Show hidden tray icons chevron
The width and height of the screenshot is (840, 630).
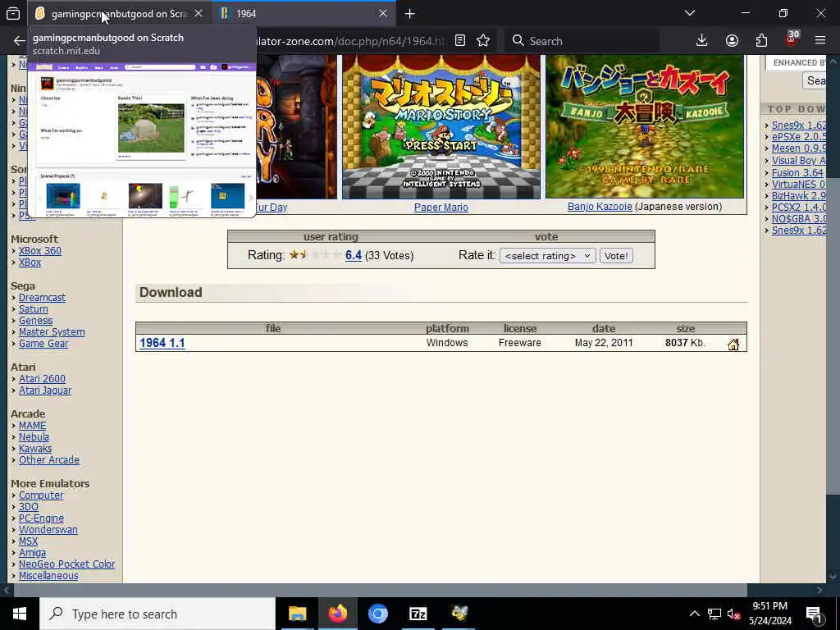click(694, 614)
